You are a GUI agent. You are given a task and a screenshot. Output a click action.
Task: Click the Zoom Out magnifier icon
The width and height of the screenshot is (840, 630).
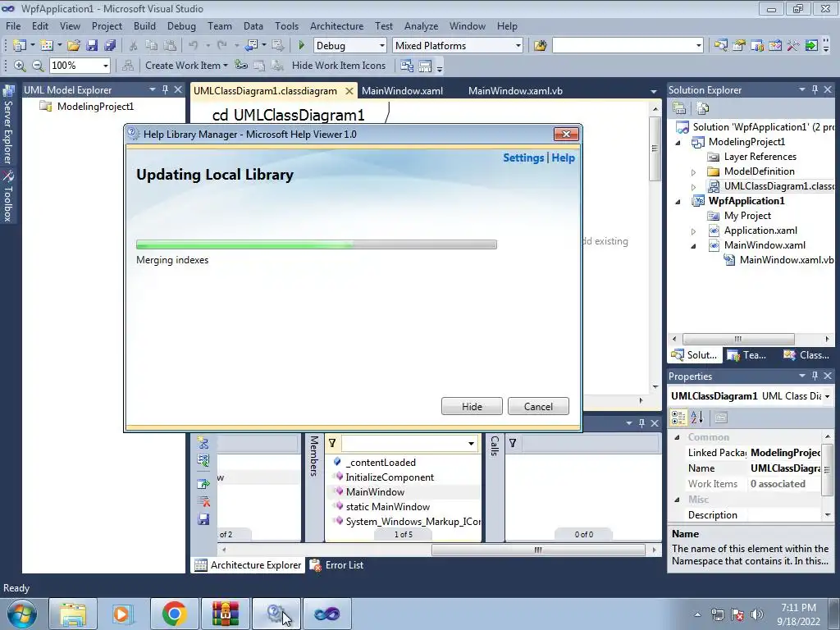pos(38,66)
